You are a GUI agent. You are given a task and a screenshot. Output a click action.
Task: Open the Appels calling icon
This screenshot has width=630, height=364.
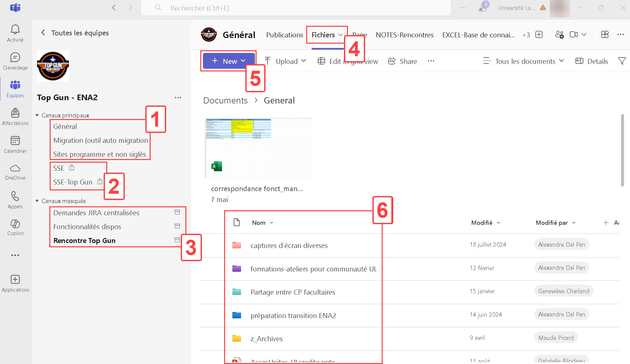coord(15,200)
